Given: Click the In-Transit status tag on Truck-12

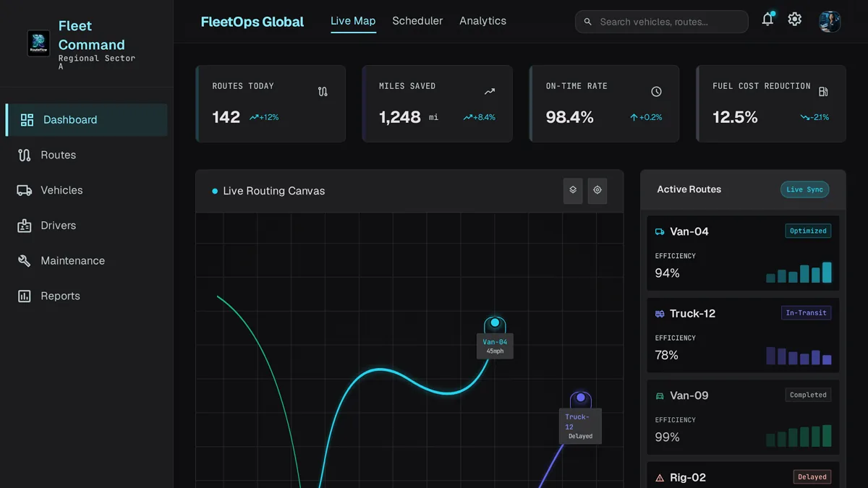Looking at the screenshot, I should (x=807, y=313).
